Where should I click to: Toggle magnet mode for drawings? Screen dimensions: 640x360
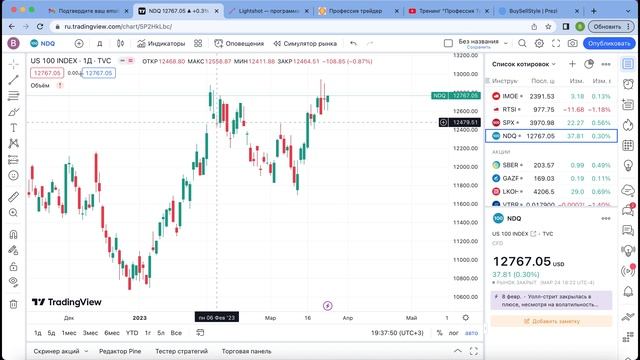13,234
